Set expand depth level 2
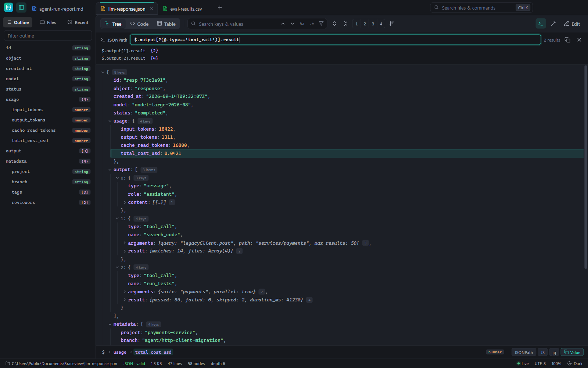The width and height of the screenshot is (588, 368). tap(365, 24)
